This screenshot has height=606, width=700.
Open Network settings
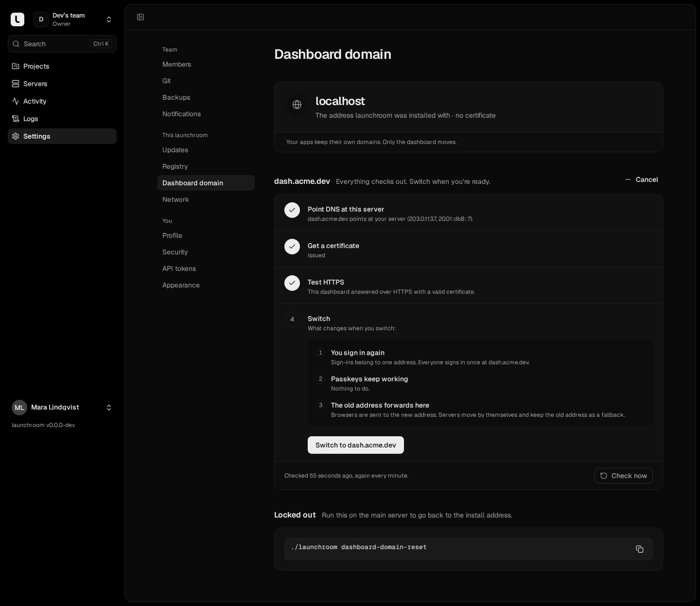point(206,199)
